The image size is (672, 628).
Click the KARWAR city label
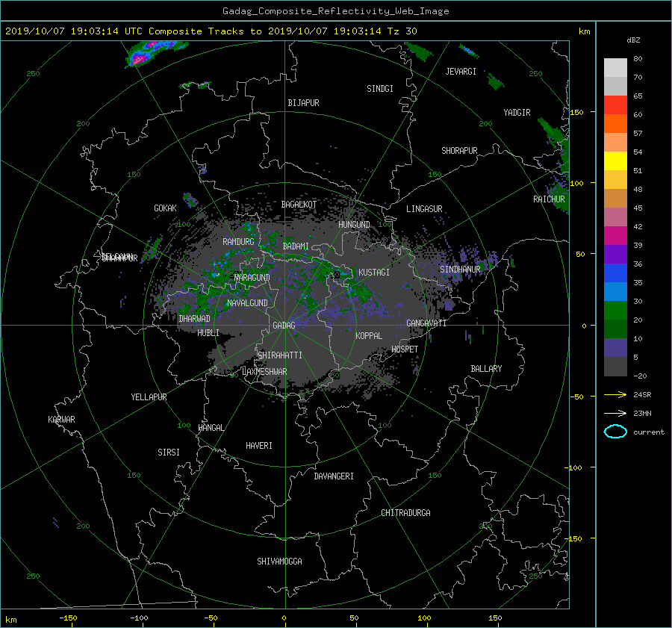61,419
